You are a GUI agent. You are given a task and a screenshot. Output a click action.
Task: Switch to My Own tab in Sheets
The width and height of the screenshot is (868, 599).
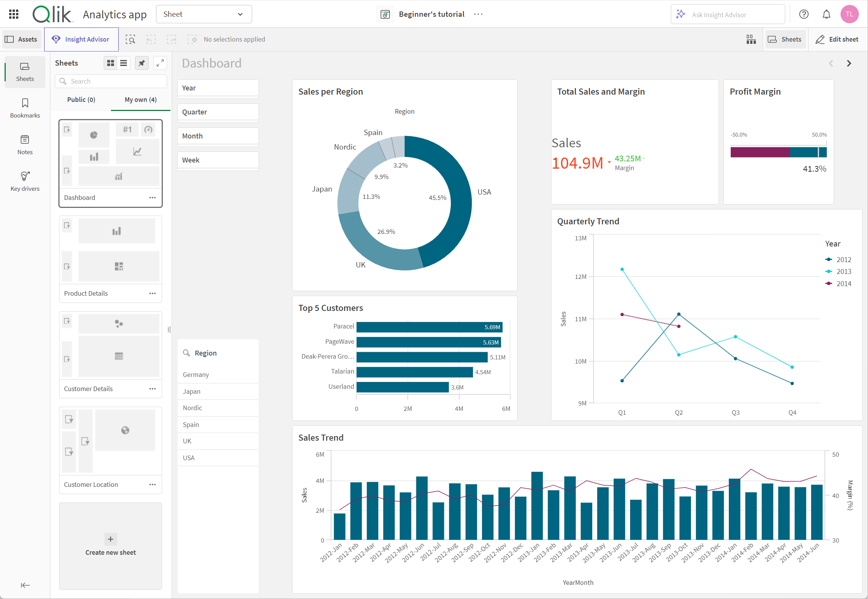(x=139, y=100)
